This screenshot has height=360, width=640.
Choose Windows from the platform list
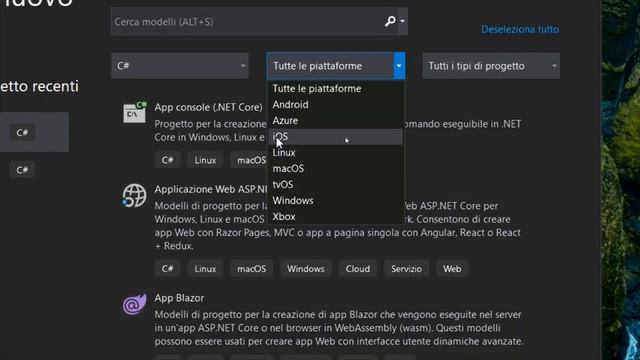[335, 200]
